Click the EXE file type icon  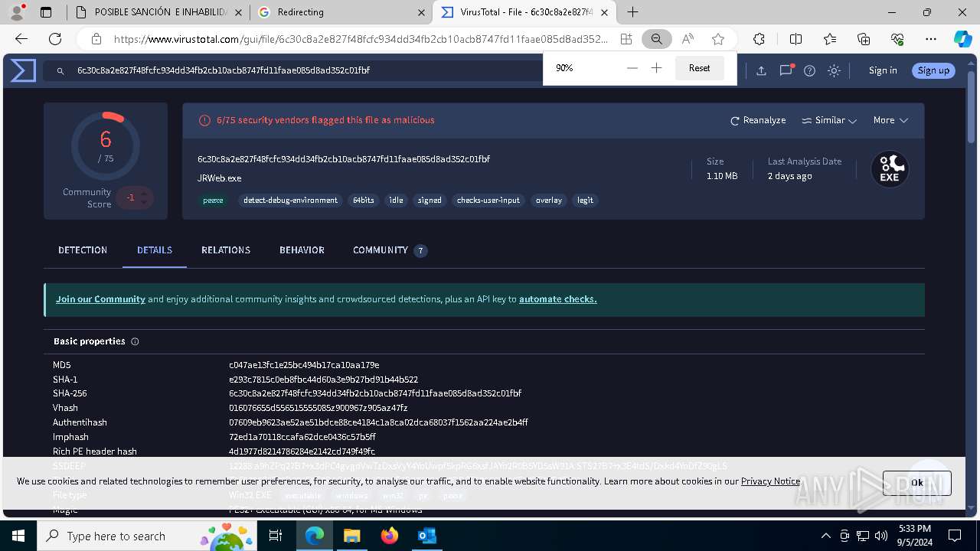click(x=890, y=169)
